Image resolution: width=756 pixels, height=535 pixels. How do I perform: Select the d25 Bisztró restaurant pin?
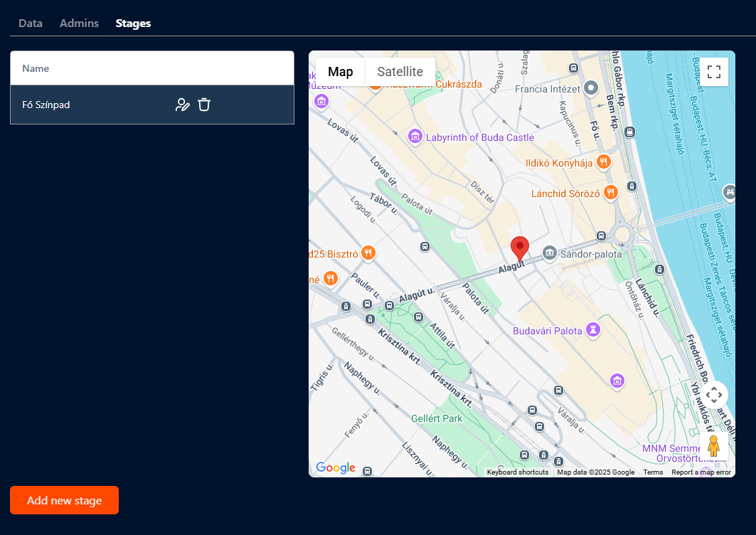pyautogui.click(x=368, y=253)
